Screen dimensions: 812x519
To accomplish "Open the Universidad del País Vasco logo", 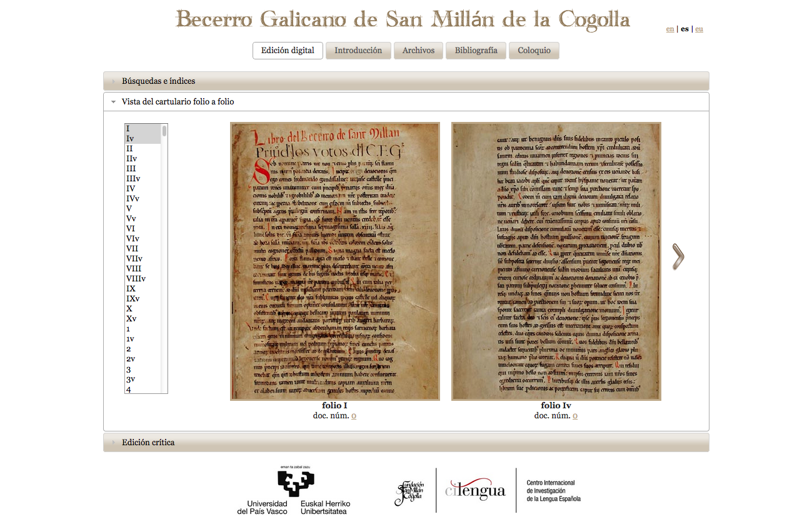I will point(294,491).
